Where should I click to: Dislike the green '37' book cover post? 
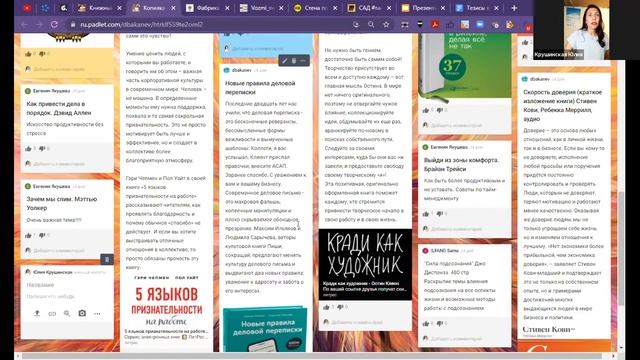(440, 110)
